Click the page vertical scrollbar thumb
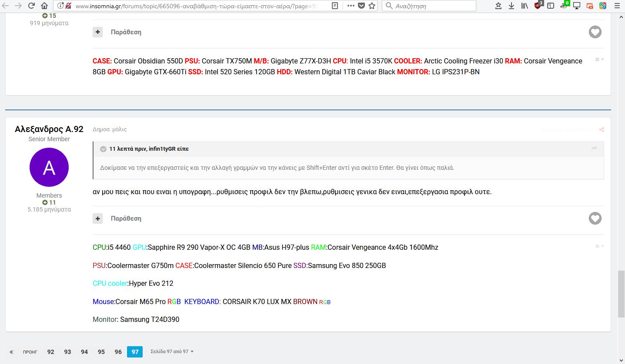 tap(621, 294)
